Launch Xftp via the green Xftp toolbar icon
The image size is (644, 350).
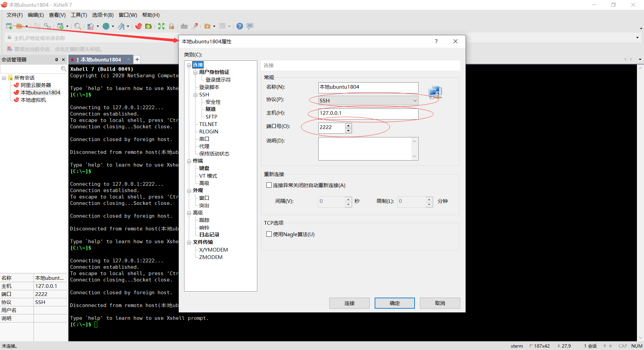tap(149, 26)
